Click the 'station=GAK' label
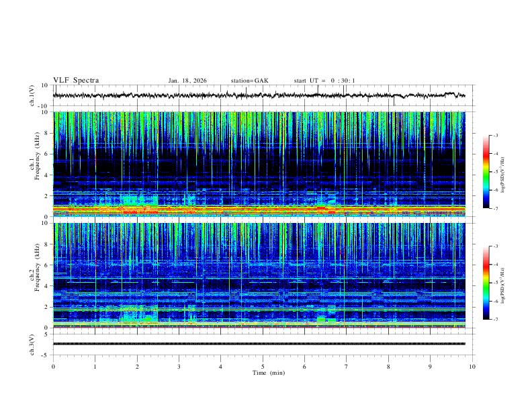 [x=249, y=81]
